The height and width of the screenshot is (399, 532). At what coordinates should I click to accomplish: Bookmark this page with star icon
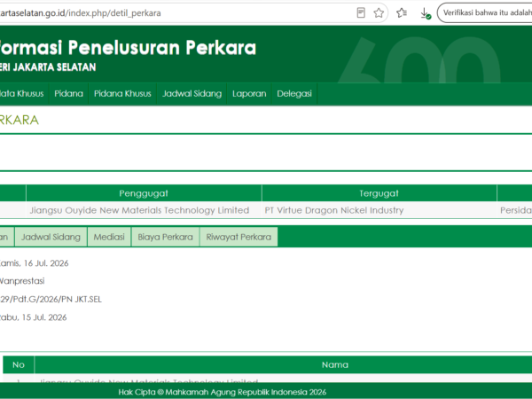379,13
